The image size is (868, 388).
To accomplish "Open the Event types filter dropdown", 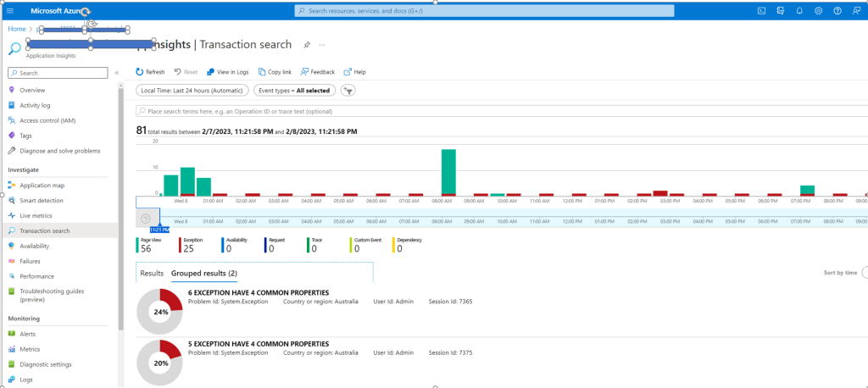I will tap(295, 90).
